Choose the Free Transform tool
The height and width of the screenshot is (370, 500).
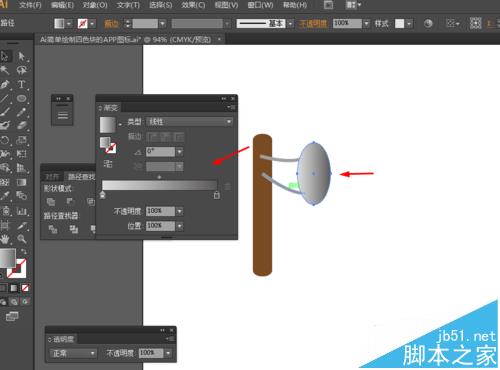21,154
